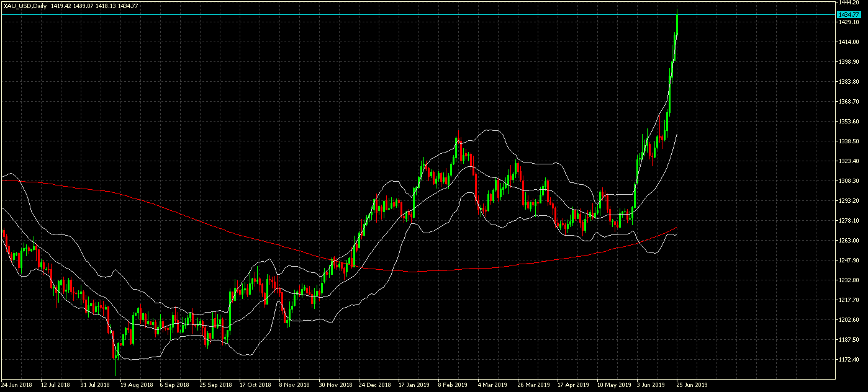
Task: Click the 30 Nov 2018 time axis label
Action: [335, 385]
